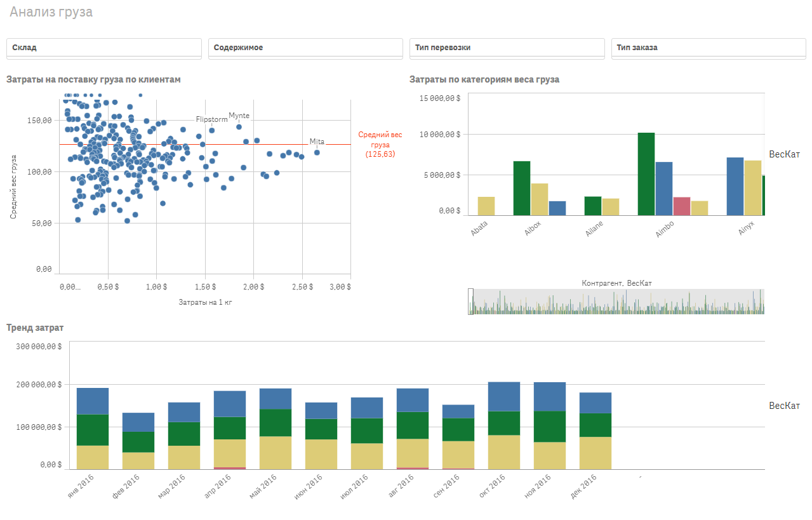Screen dimensions: 812x520
Task: Open the Тип перевозки filter dropdown
Action: coord(507,48)
